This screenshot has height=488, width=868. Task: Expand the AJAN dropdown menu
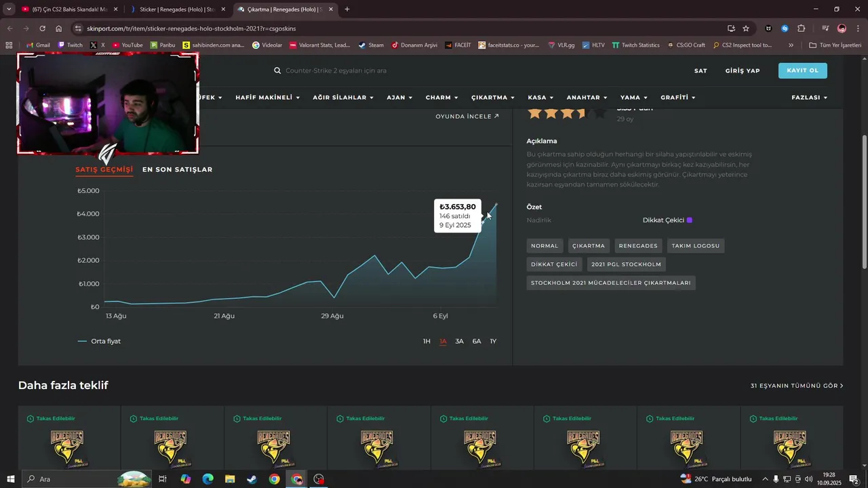click(x=399, y=98)
